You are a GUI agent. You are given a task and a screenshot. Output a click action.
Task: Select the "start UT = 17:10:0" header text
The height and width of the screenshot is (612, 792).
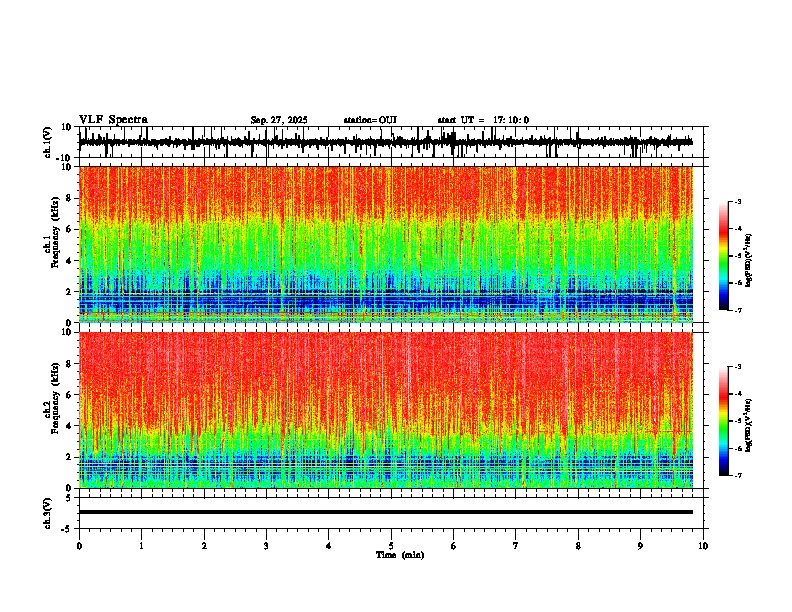[483, 120]
